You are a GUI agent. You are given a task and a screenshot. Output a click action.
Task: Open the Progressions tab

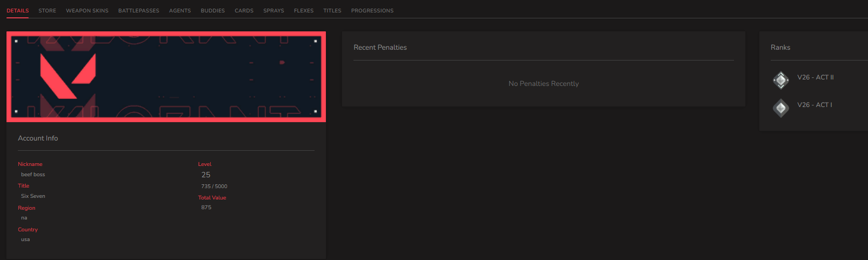[372, 11]
